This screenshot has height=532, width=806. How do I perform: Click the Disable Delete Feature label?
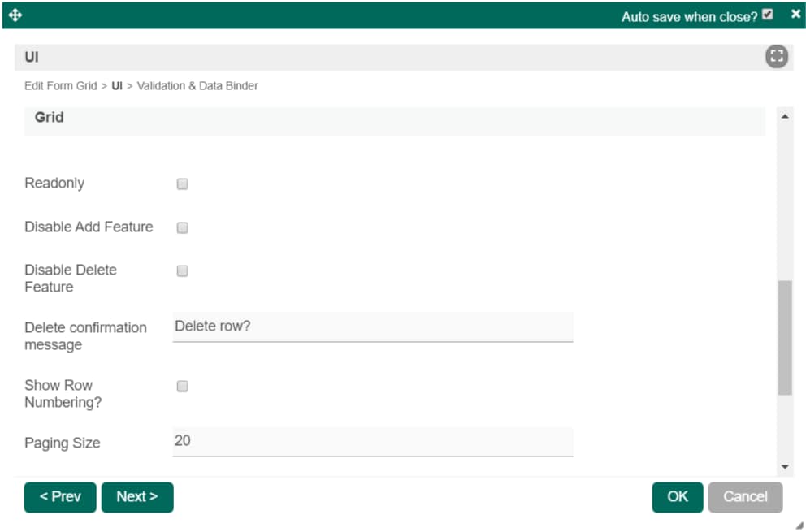71,279
